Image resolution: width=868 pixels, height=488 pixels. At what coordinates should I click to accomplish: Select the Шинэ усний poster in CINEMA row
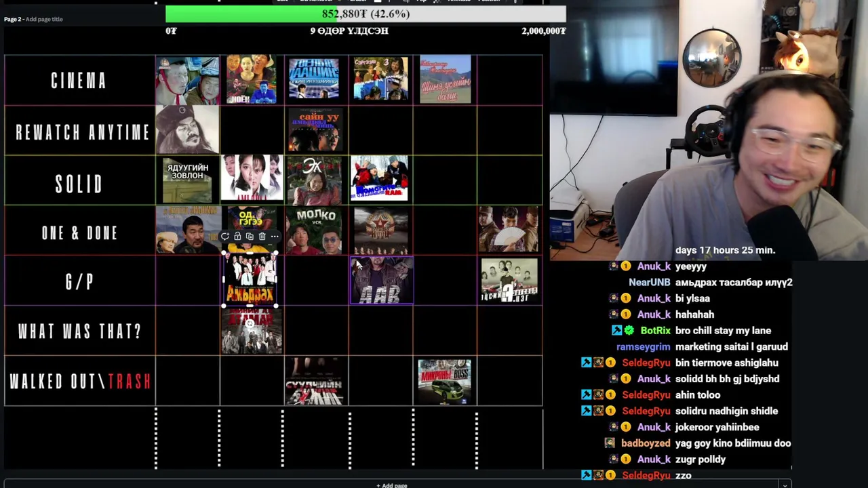pos(445,80)
